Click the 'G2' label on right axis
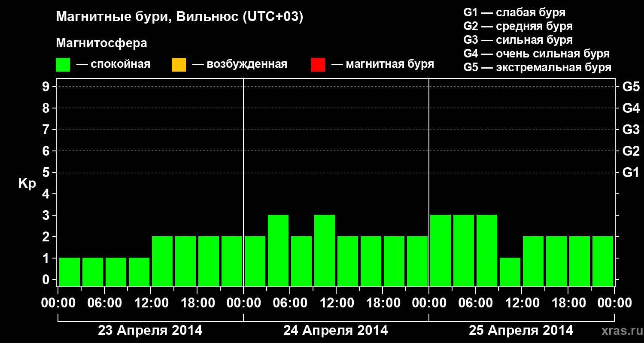Viewport: 644px width, 343px height. tap(631, 151)
